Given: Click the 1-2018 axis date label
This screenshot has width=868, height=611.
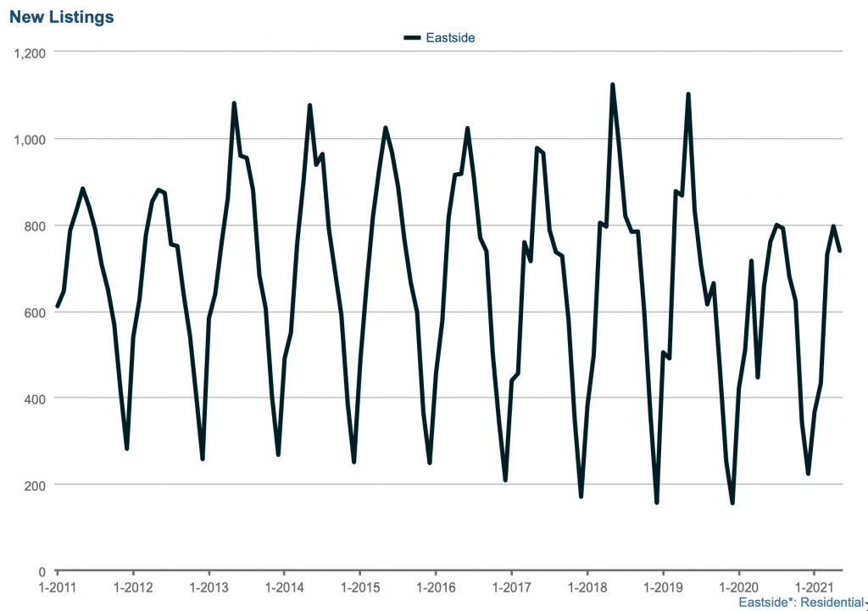Looking at the screenshot, I should (587, 586).
